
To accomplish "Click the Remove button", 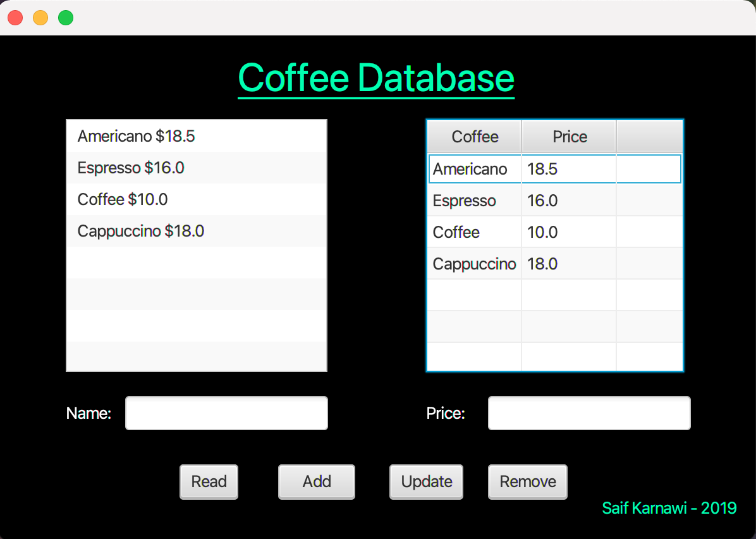I will [527, 481].
